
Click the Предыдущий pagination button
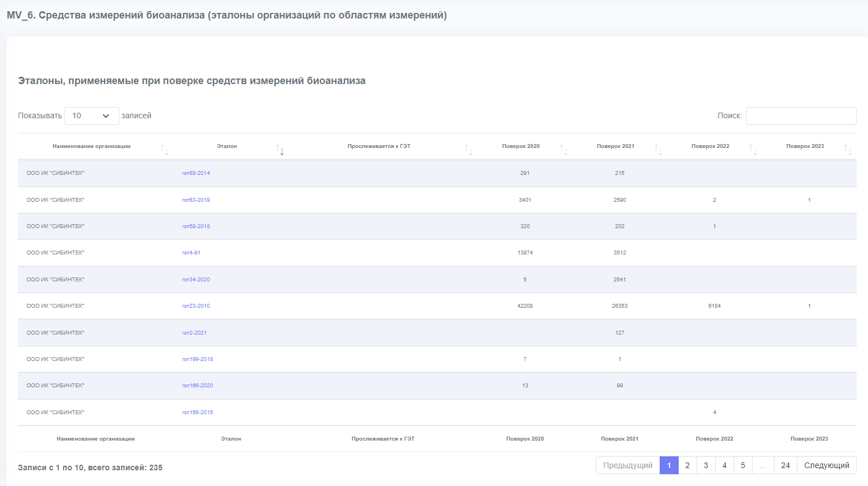(628, 465)
